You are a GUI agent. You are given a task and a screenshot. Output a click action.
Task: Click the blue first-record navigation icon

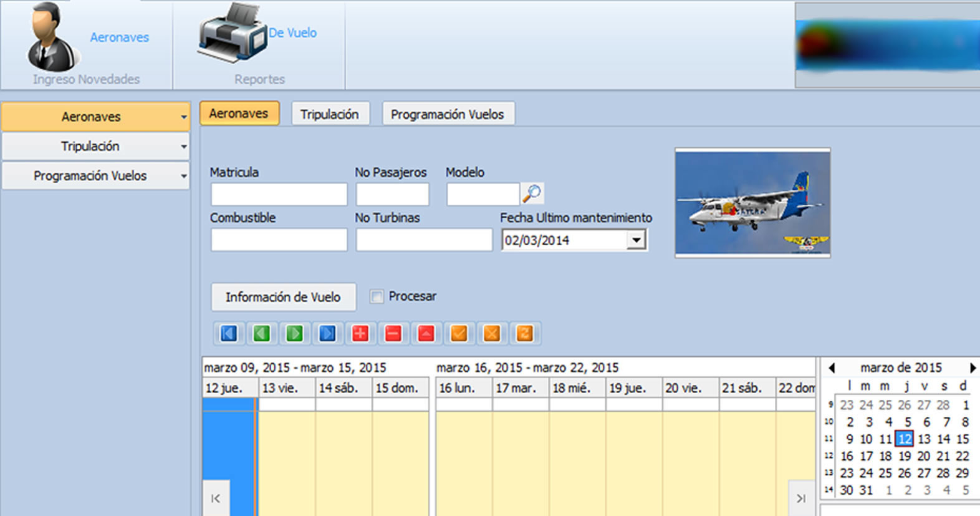pos(228,334)
